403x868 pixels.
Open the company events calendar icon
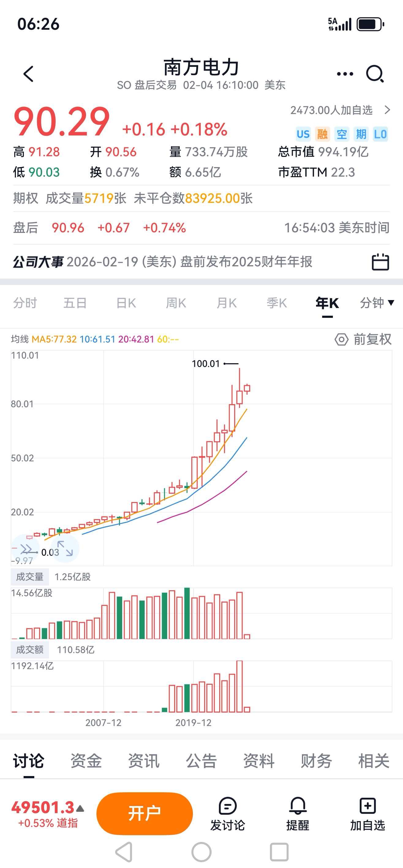[x=380, y=262]
